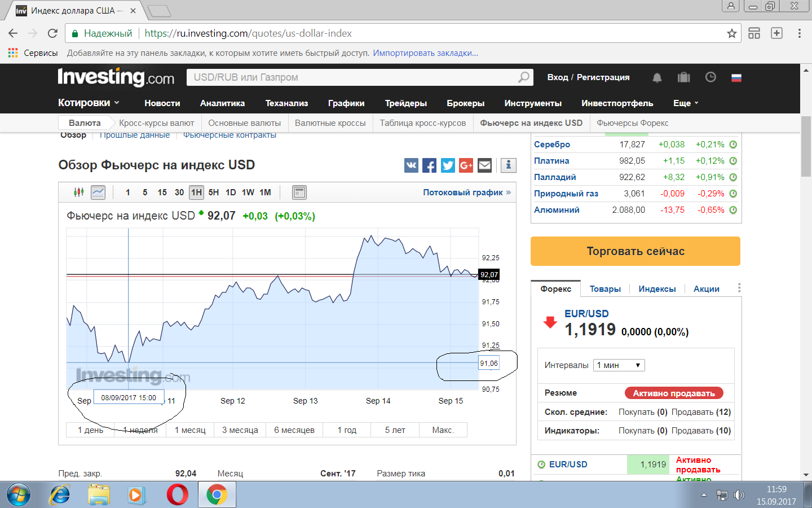Open the chart news panel icon
Image resolution: width=812 pixels, height=508 pixels.
299,192
